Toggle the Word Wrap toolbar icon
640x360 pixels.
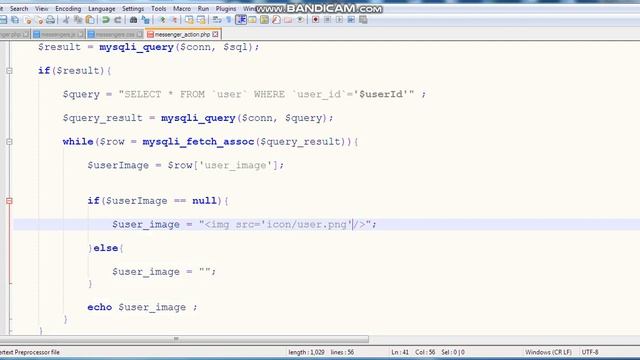tap(217, 20)
